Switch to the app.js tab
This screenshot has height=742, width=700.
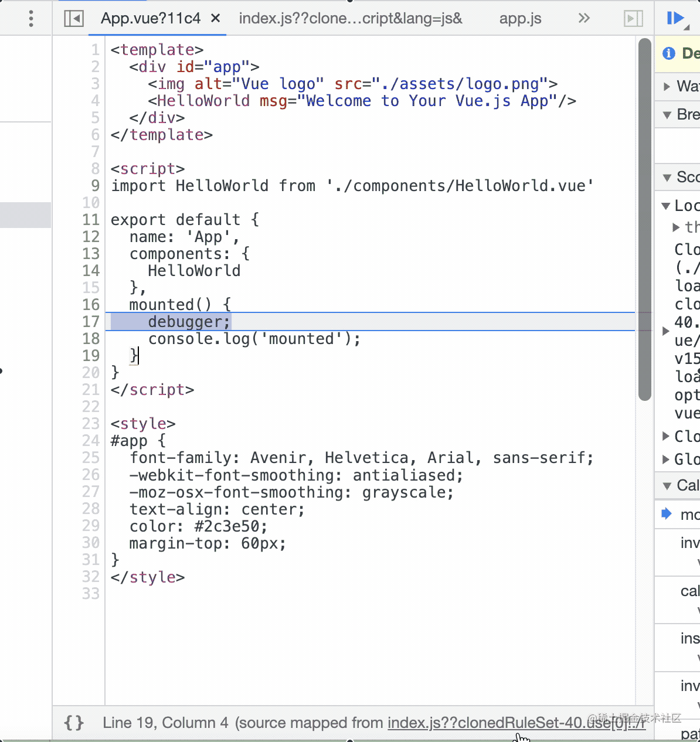pyautogui.click(x=520, y=18)
